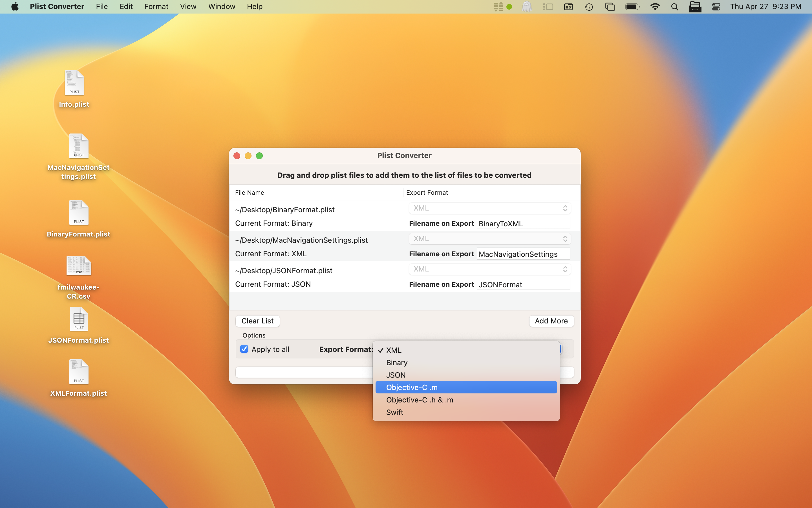Screen dimensions: 812x508
Task: Open the Plist Converter app menu
Action: coord(57,6)
